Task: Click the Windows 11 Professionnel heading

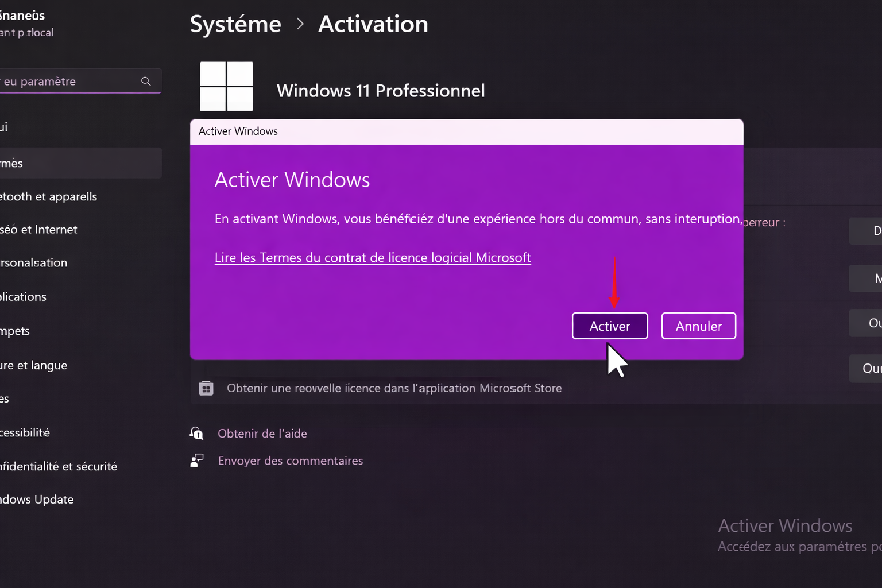Action: pos(381,91)
